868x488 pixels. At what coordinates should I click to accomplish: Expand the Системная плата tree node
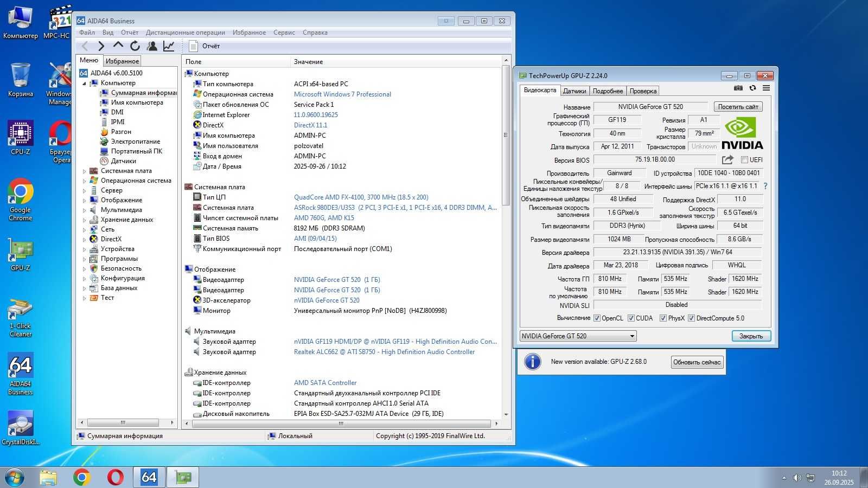point(84,171)
